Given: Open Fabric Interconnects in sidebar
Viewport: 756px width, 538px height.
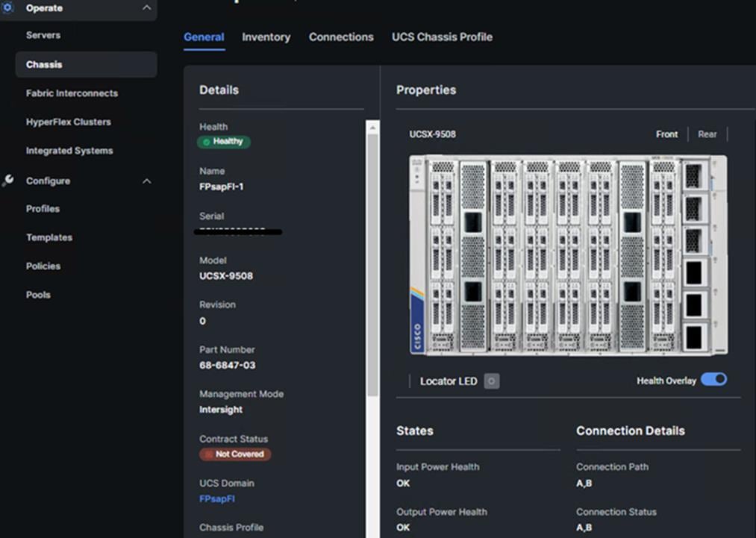Looking at the screenshot, I should 72,93.
